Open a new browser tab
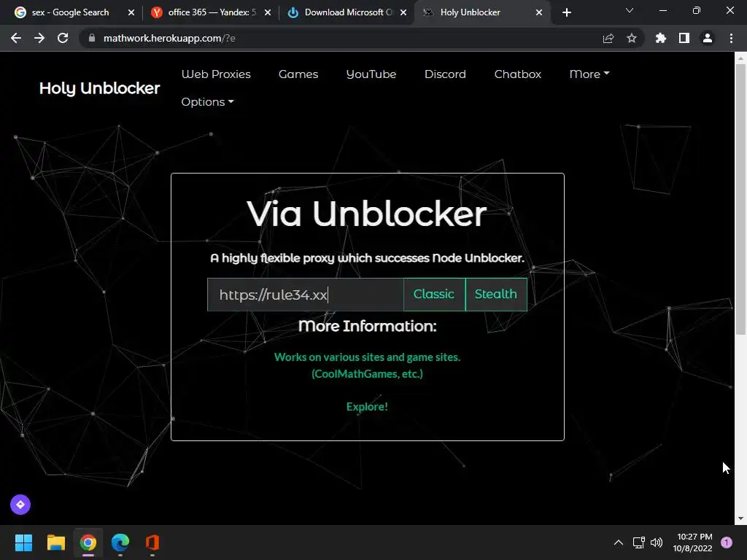The height and width of the screenshot is (560, 747). (566, 12)
